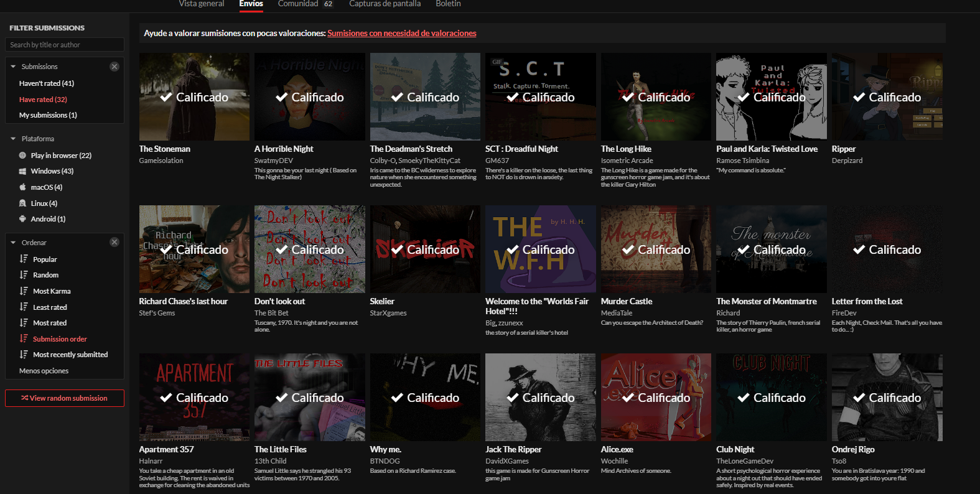This screenshot has height=494, width=980.
Task: Open the Jack The Ripper title link
Action: tap(513, 450)
